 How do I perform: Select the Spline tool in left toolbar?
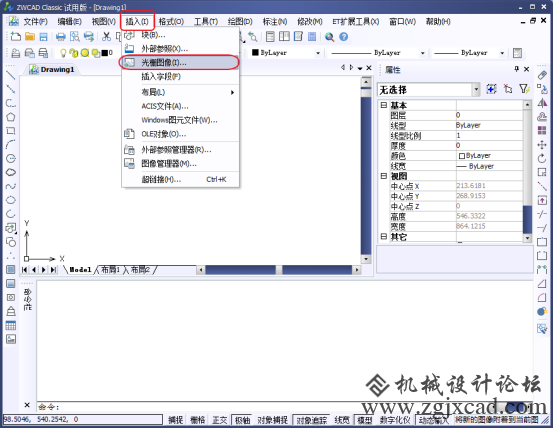(11, 186)
